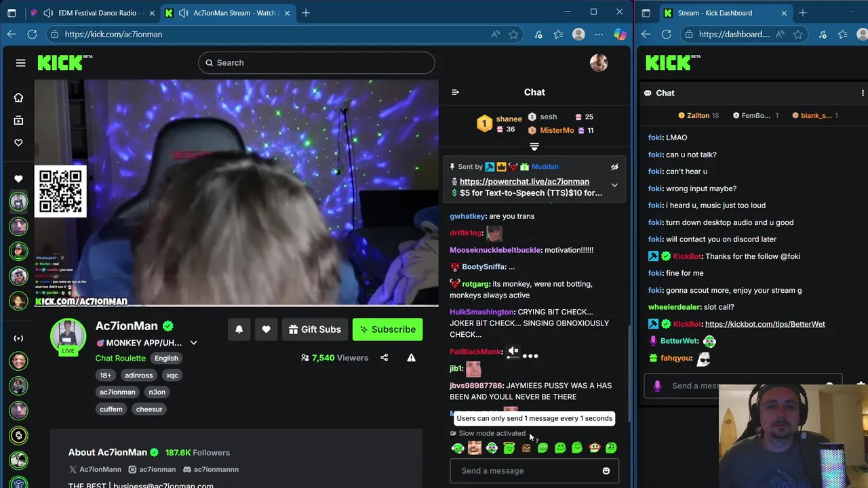The height and width of the screenshot is (488, 868).
Task: Follow Ac7ionMan with the heart button
Action: click(x=266, y=329)
